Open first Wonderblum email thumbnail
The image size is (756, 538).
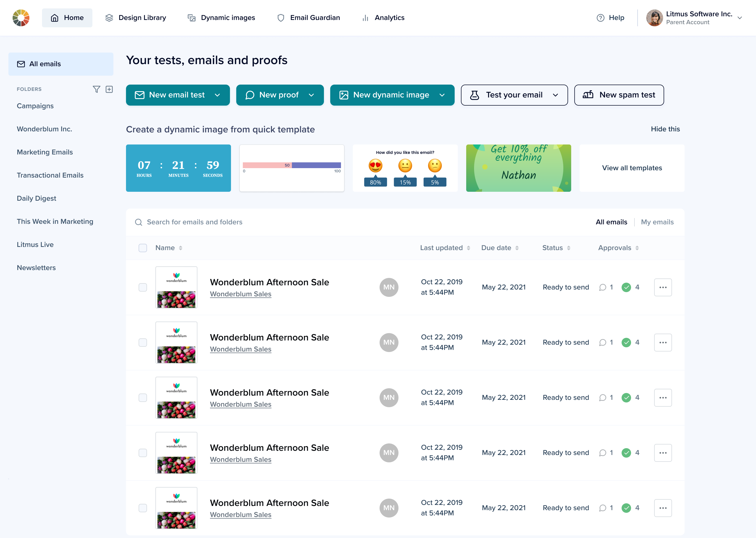click(176, 287)
